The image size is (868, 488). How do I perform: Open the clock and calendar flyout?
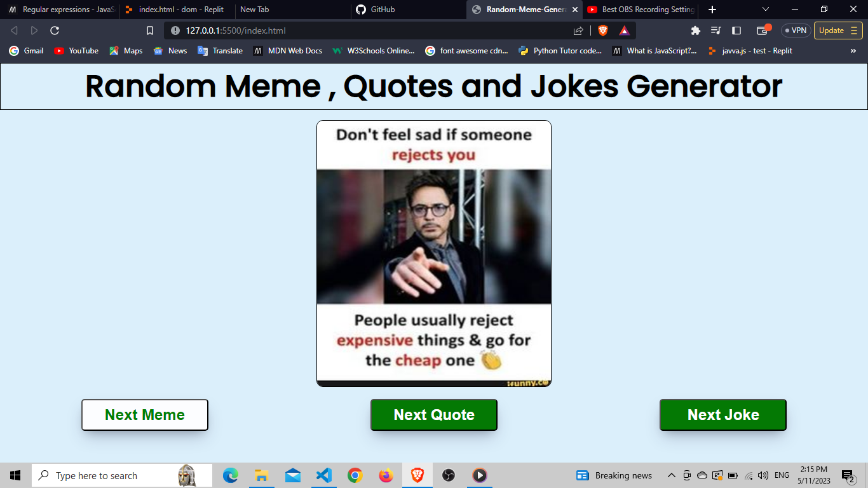pos(815,475)
